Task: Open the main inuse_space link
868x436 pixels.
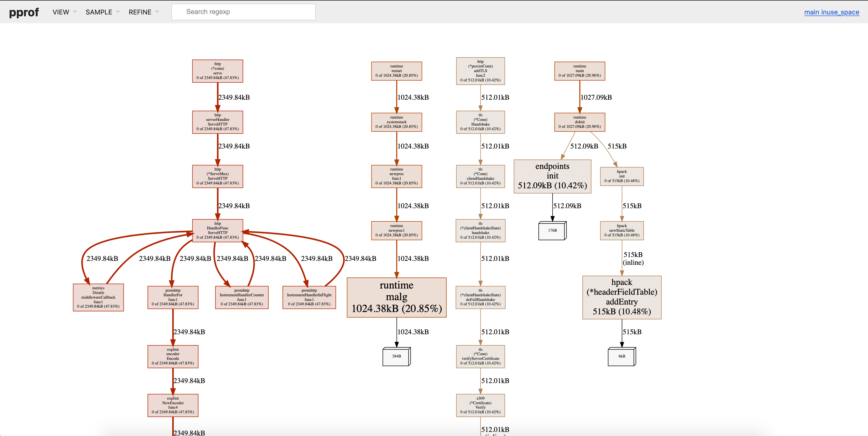Action: pyautogui.click(x=831, y=12)
